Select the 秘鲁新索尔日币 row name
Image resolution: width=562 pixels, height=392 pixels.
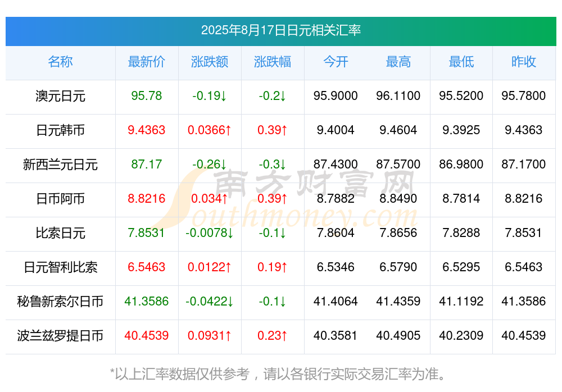pos(60,302)
